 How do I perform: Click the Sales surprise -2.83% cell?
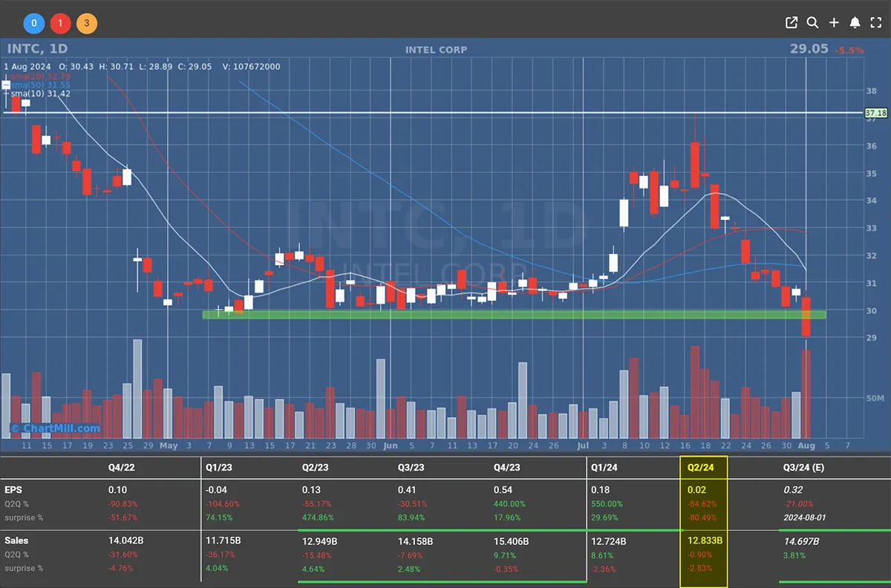point(702,567)
